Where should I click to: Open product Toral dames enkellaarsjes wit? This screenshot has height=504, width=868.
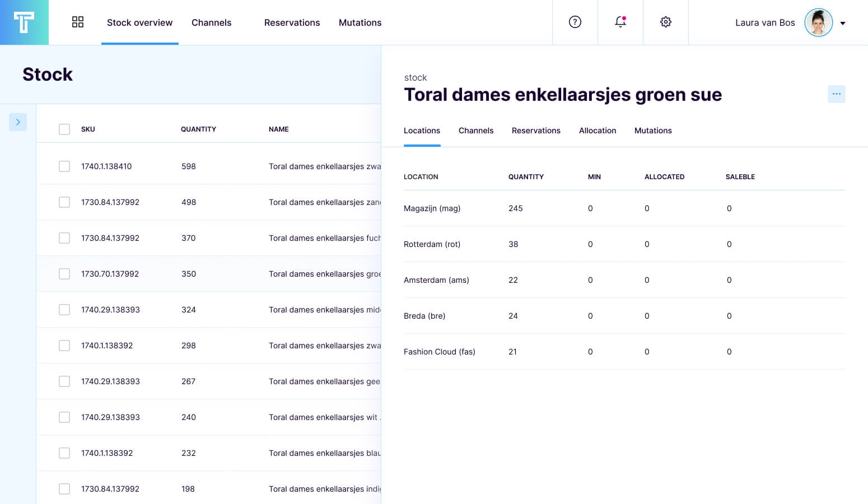click(324, 417)
